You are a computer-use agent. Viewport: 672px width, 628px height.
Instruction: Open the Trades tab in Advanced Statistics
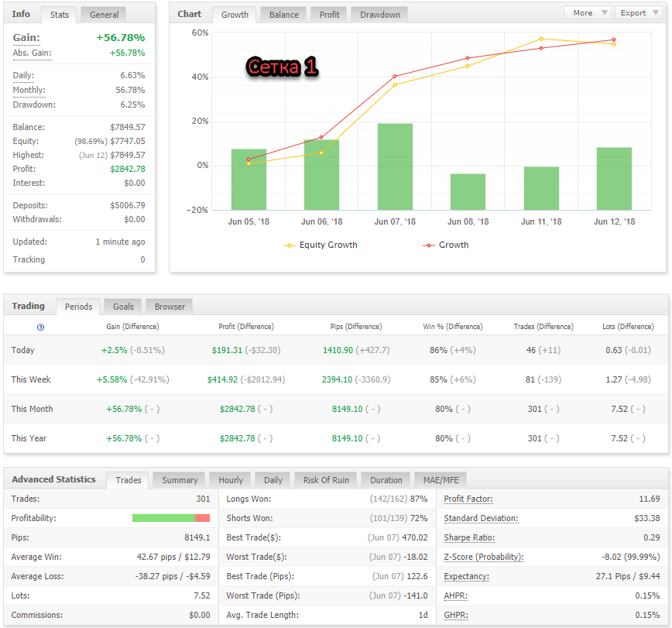[129, 480]
